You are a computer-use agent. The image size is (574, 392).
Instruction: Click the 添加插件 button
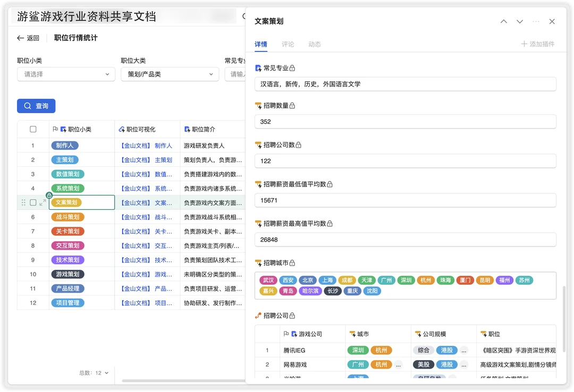(x=538, y=44)
